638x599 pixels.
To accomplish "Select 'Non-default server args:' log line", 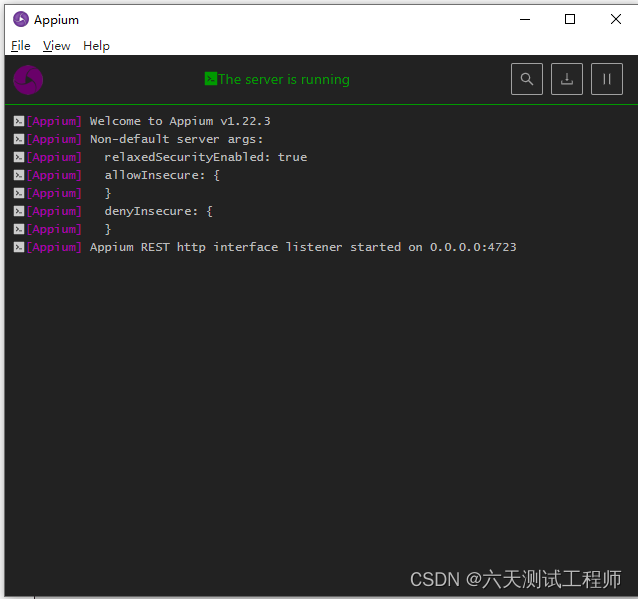I will click(177, 139).
